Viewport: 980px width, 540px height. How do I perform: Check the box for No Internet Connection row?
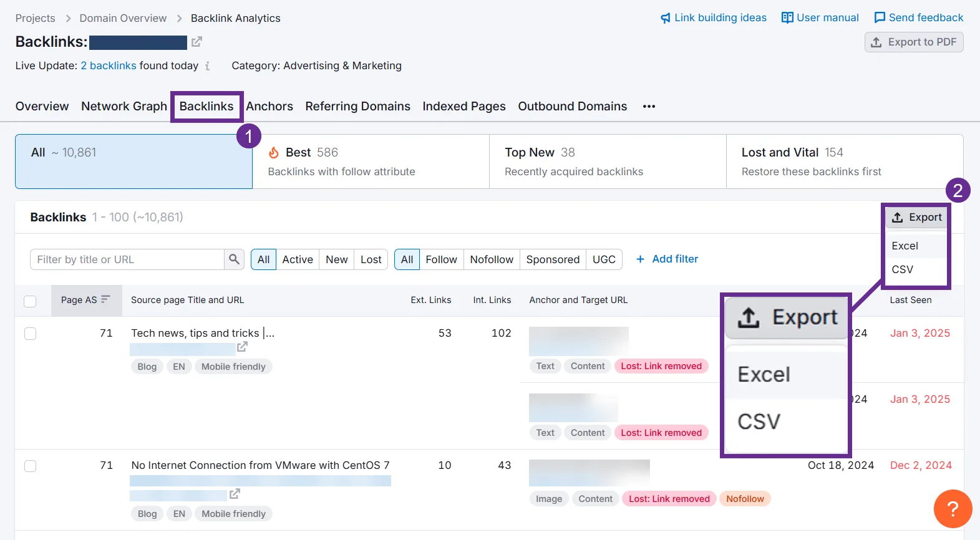coord(30,466)
